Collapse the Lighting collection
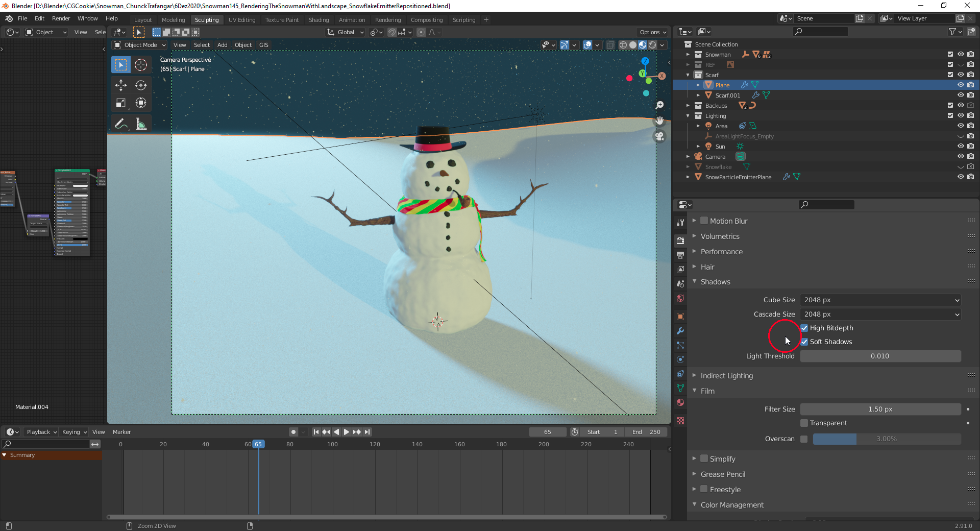The height and width of the screenshot is (531, 980). point(688,116)
